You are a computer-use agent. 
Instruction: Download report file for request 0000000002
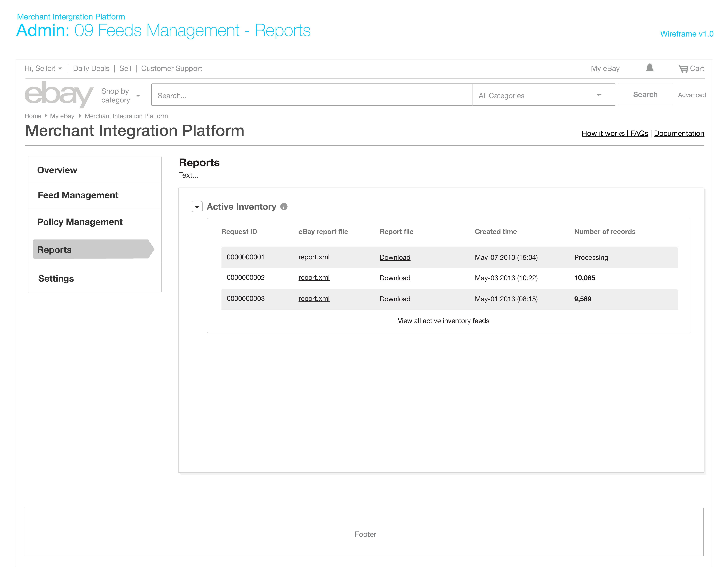coord(395,278)
